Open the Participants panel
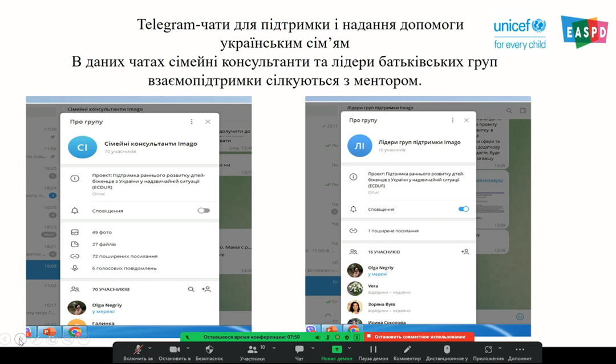Image resolution: width=616 pixels, height=364 pixels. (x=252, y=350)
